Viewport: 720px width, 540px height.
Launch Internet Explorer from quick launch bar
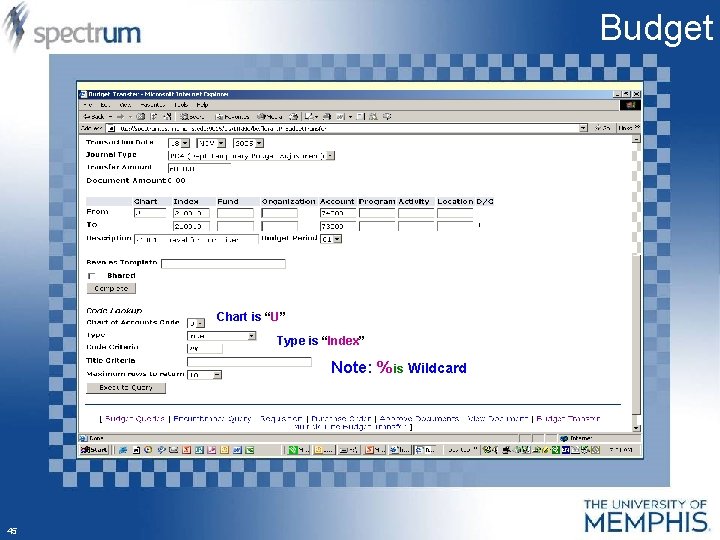coord(123,450)
